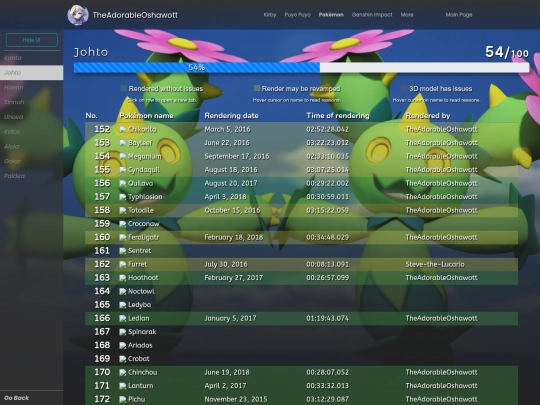Click the icon beside Sentret
The height and width of the screenshot is (405, 540).
[123, 251]
